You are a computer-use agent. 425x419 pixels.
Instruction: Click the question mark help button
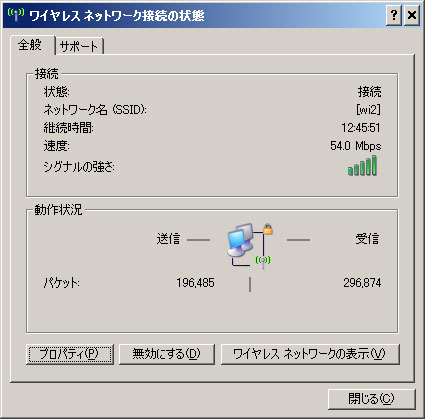click(x=394, y=15)
